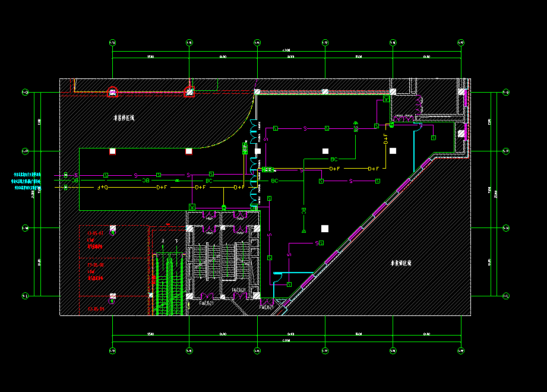Pick the FM乙0621 door label beside the diagonal wall
547x392 pixels.
(265, 307)
